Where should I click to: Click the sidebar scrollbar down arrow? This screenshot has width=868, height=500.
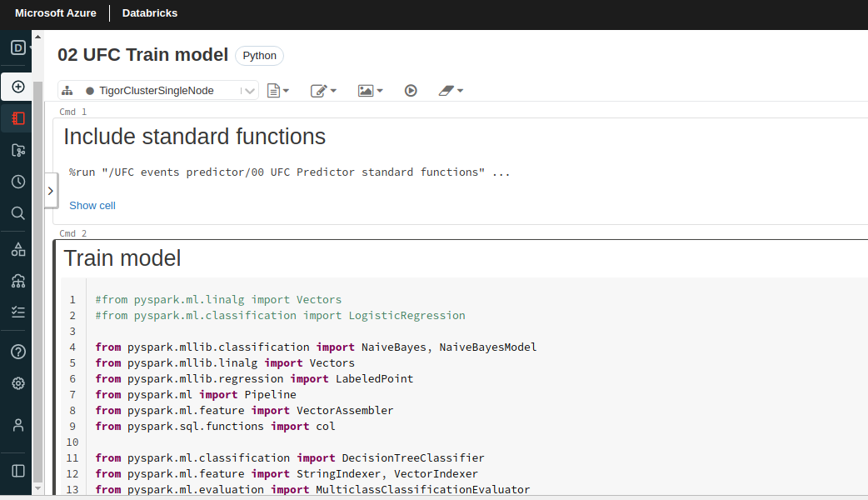click(x=37, y=488)
